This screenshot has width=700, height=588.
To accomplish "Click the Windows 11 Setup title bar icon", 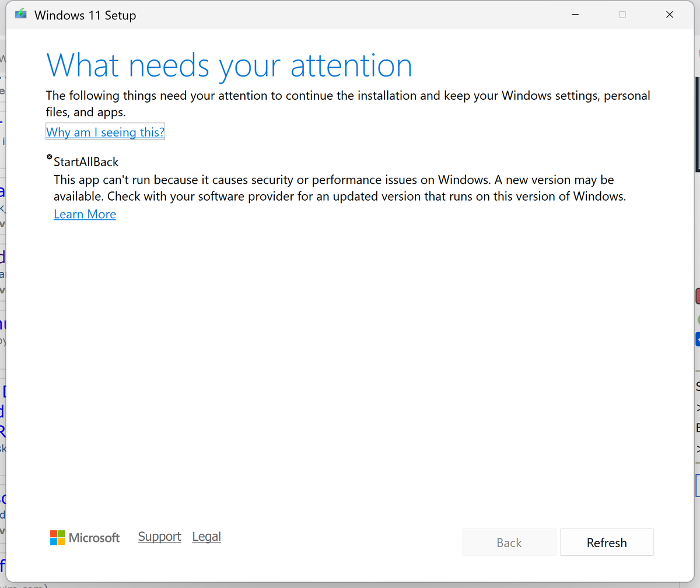I will coord(21,15).
